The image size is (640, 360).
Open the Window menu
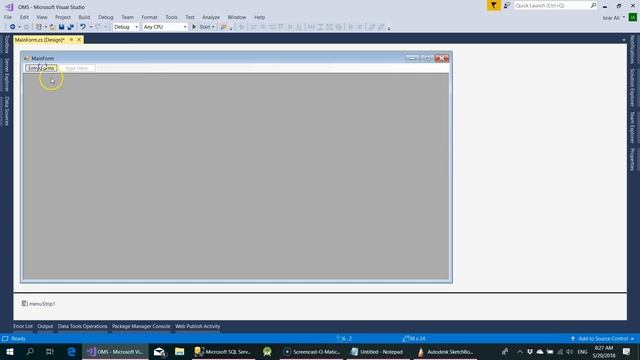(x=237, y=17)
